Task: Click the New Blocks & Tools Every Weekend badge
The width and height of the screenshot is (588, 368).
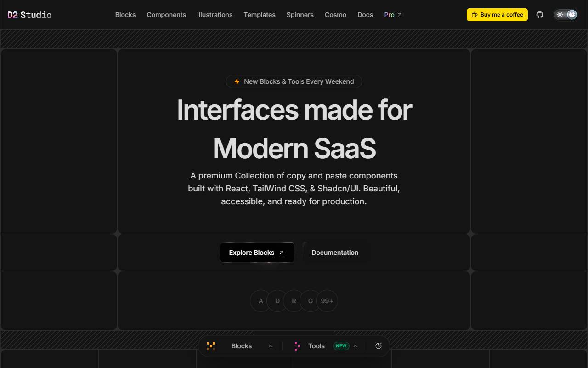Action: pyautogui.click(x=294, y=81)
